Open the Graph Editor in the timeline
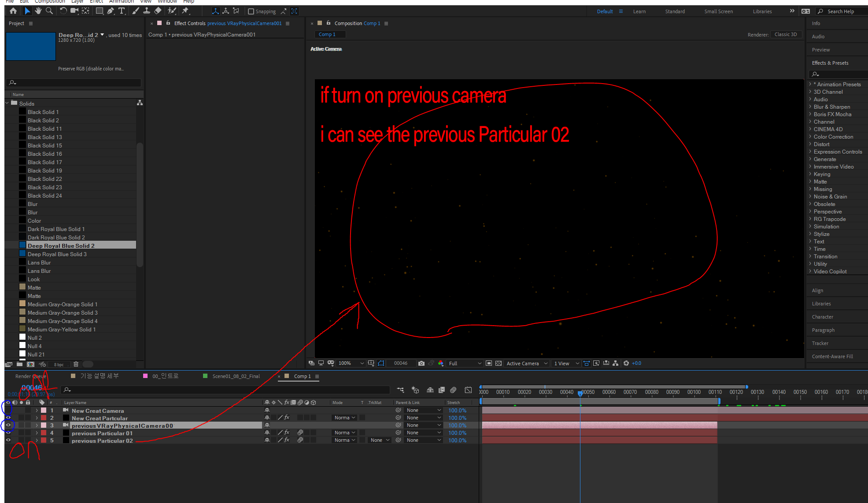Screen dimensions: 868x503 [x=468, y=390]
